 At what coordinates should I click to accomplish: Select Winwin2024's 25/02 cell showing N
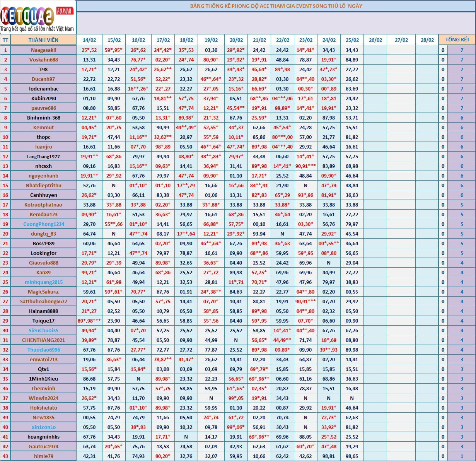coord(352,398)
